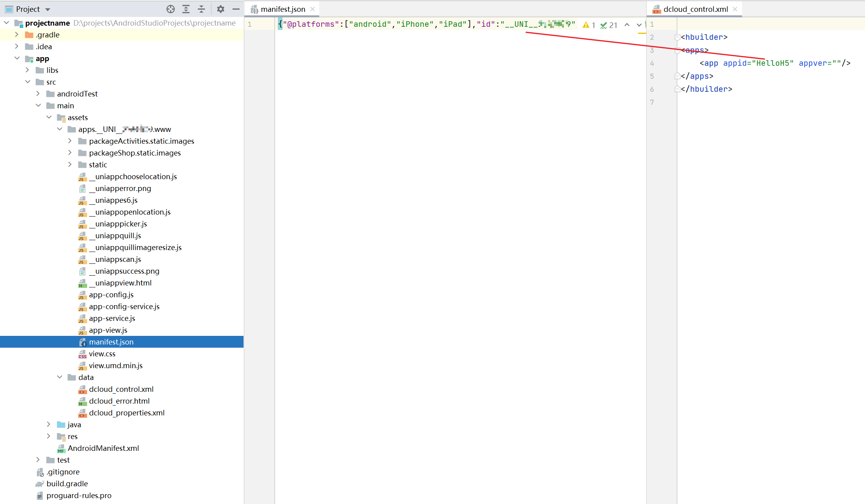Click the Expand All icon in Project toolbar
865x504 pixels.
click(186, 9)
